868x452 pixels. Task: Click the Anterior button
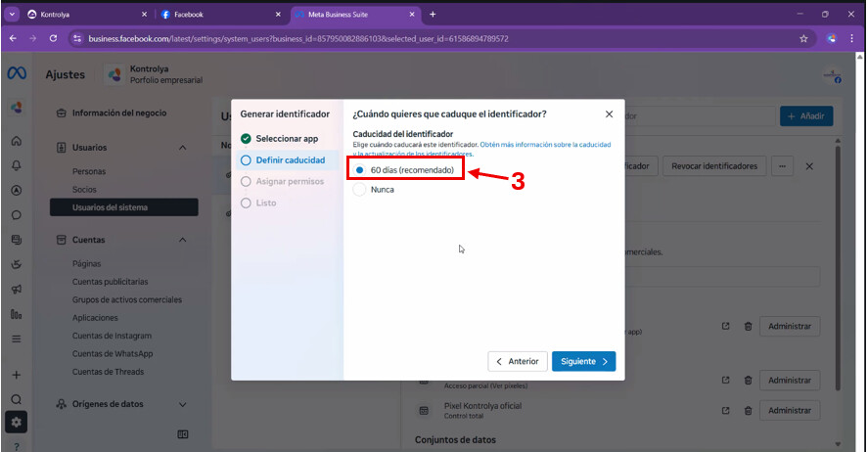(516, 361)
